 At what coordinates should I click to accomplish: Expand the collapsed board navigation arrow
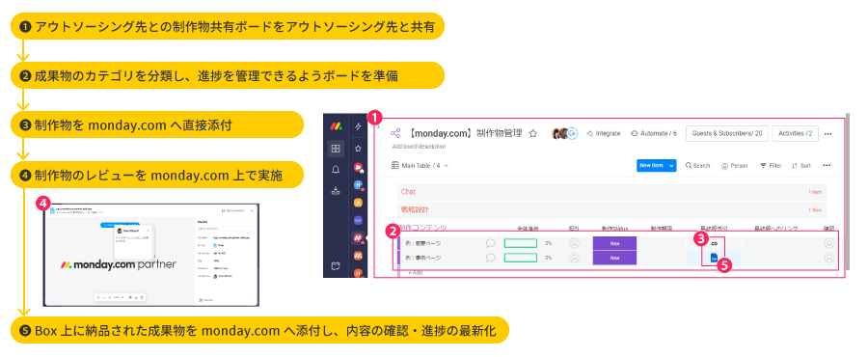pos(379,126)
